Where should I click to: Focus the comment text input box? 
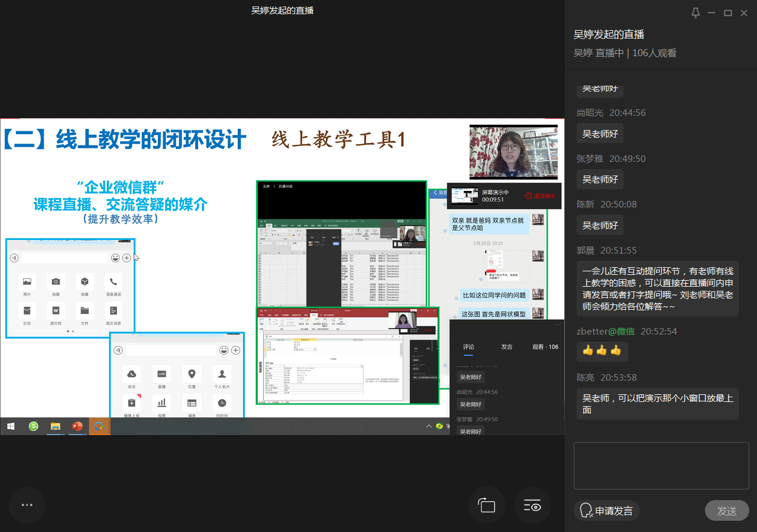661,466
